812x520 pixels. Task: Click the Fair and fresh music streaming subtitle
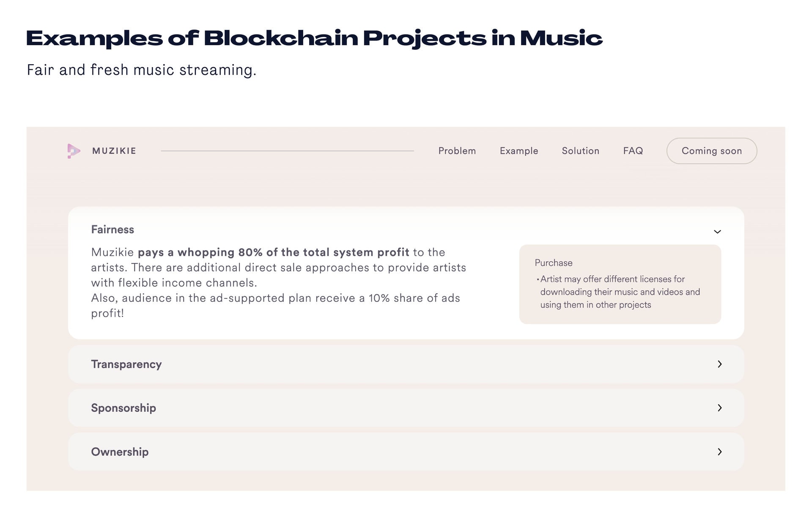(142, 70)
